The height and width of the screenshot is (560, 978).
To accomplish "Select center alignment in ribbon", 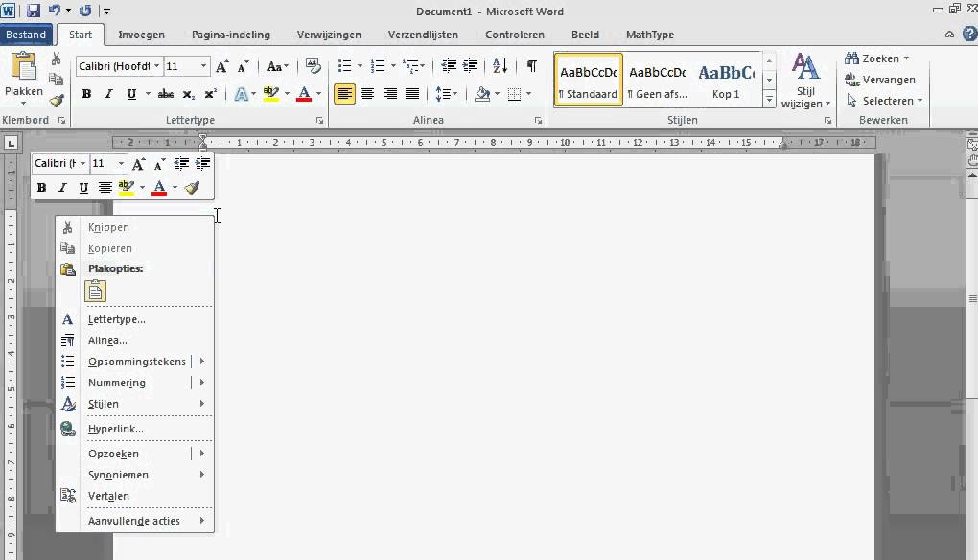I will tap(367, 94).
